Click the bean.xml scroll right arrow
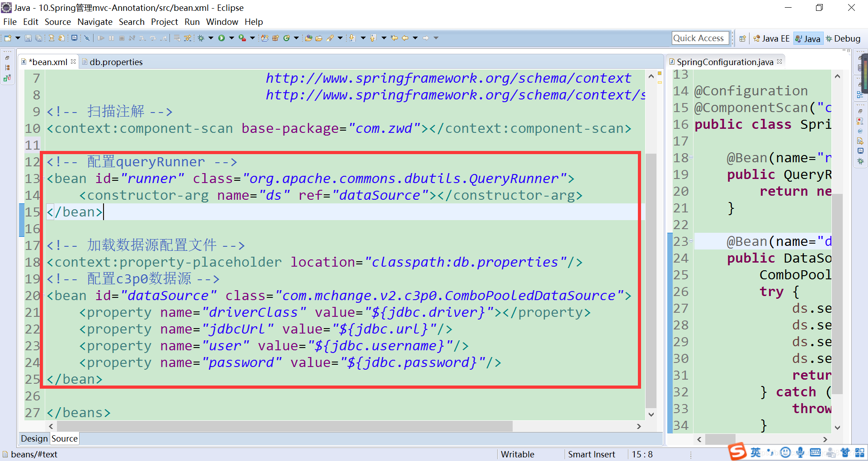The width and height of the screenshot is (868, 461). [639, 426]
